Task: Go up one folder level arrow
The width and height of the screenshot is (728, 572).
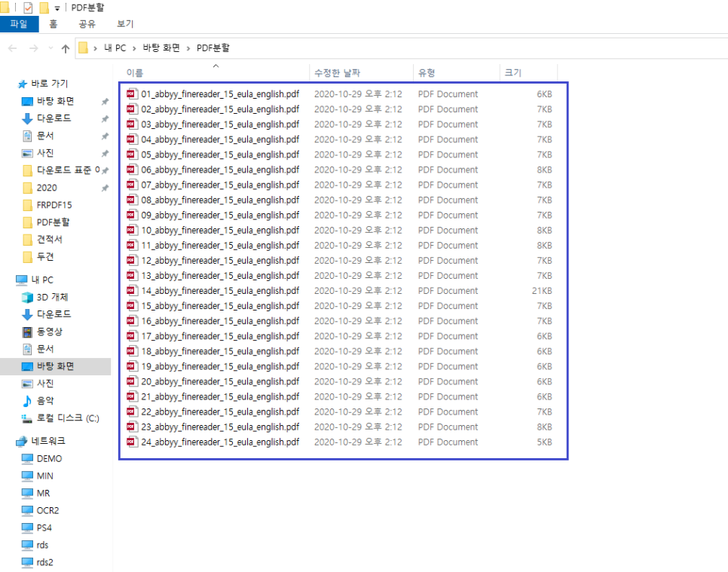Action: coord(66,48)
